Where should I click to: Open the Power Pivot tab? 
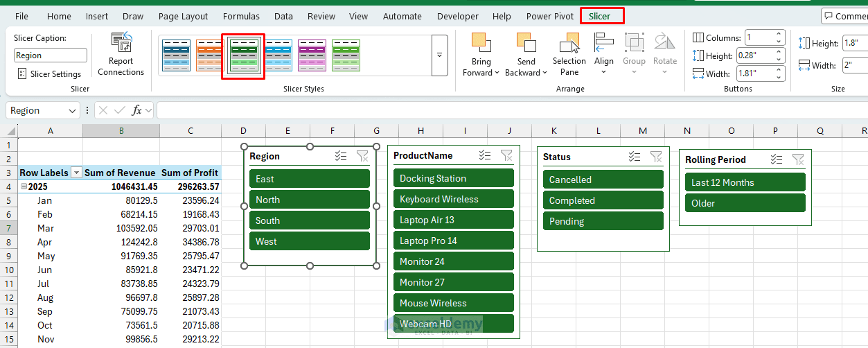[550, 16]
